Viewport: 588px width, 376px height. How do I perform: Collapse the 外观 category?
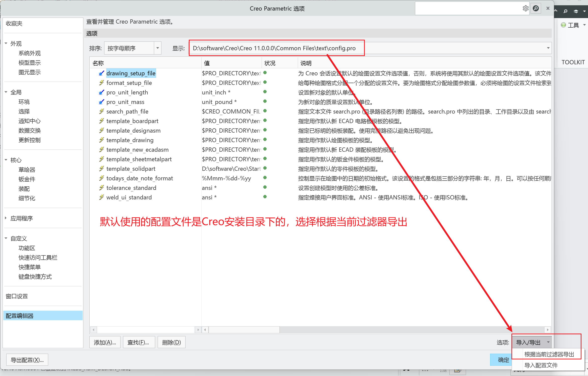6,43
